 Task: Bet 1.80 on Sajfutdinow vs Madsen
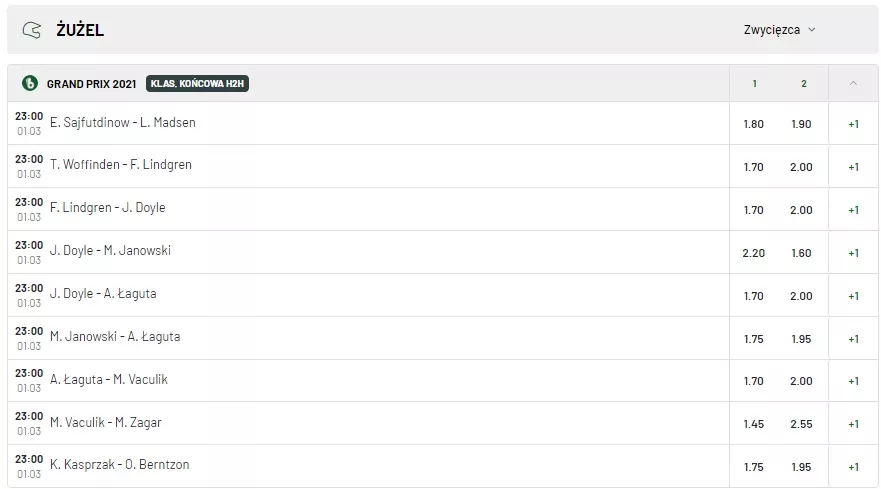(753, 124)
